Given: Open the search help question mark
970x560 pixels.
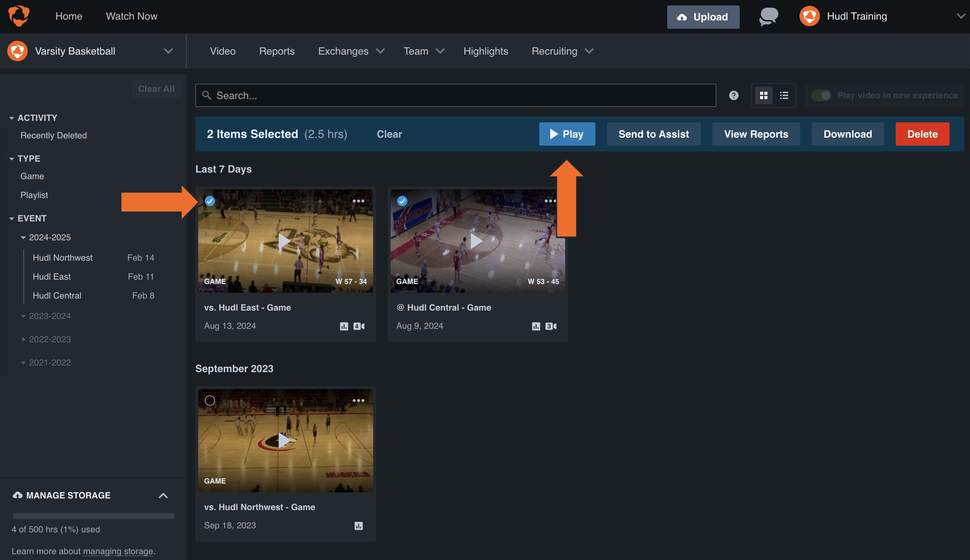Looking at the screenshot, I should click(x=733, y=95).
